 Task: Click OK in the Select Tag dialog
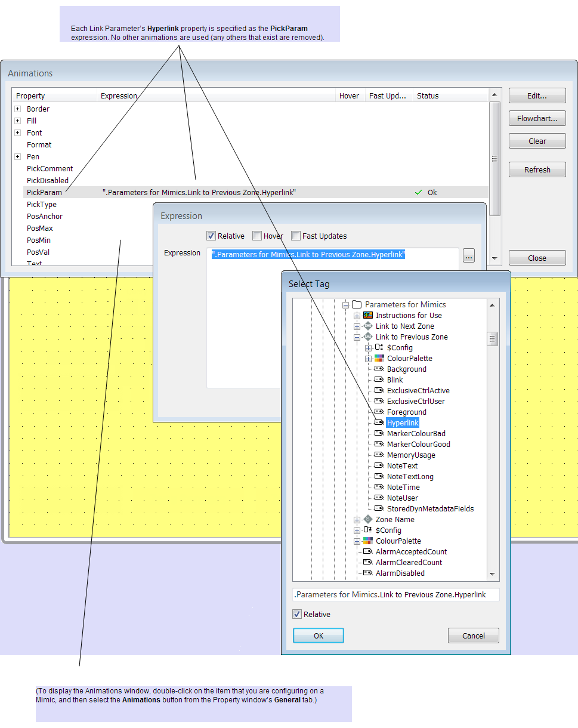(x=318, y=635)
